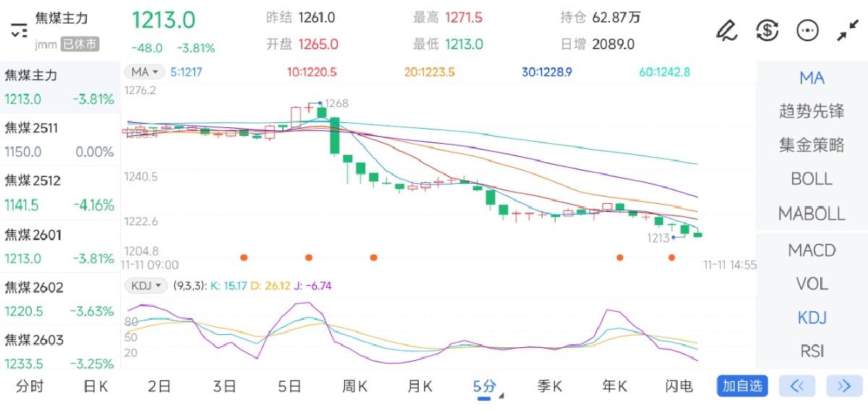The image size is (868, 413).
Task: Choose 焦煤2602 contract row
Action: pyautogui.click(x=59, y=299)
